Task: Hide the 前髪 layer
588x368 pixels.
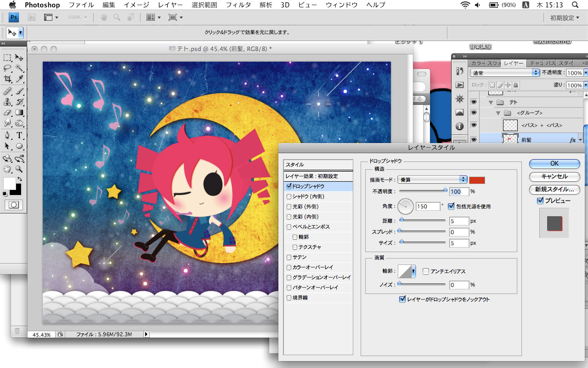Action: coord(474,139)
